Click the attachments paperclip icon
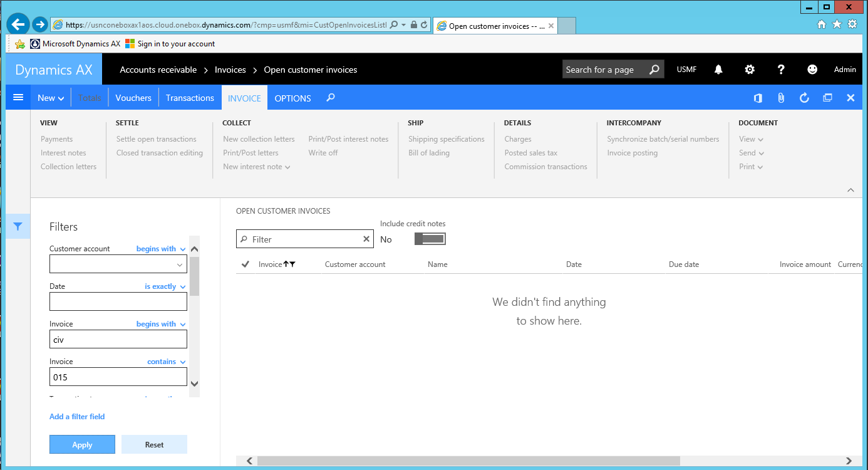 click(x=781, y=98)
